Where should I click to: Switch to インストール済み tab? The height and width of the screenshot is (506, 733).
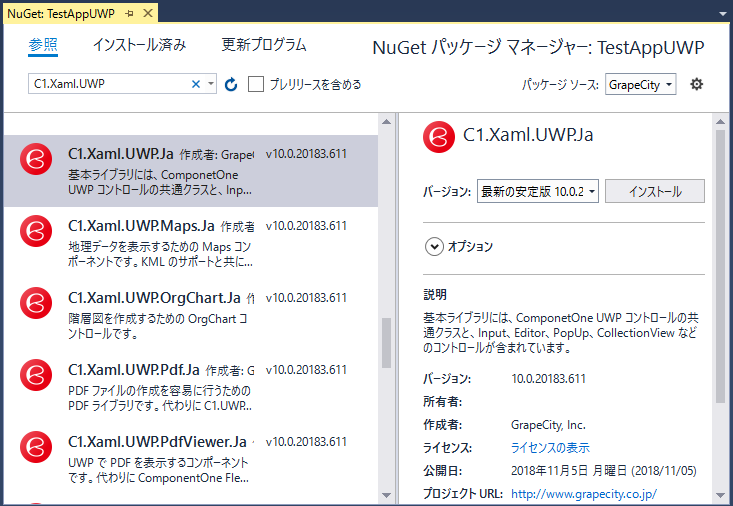point(139,45)
